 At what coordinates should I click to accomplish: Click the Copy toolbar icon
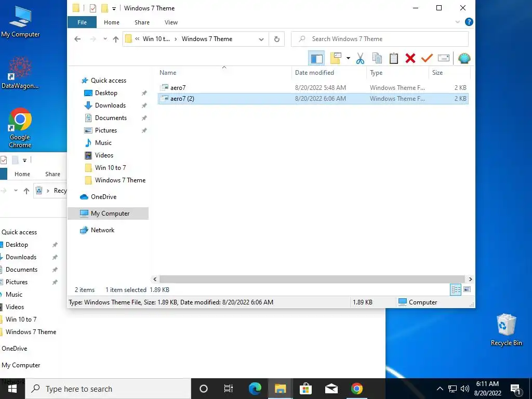click(377, 58)
